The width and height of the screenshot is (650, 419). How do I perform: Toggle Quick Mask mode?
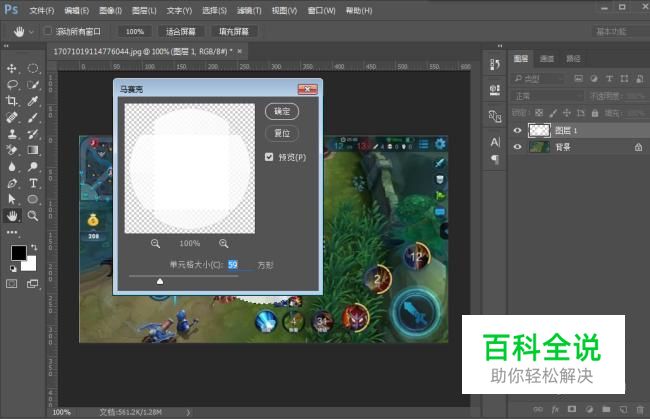tap(12, 283)
